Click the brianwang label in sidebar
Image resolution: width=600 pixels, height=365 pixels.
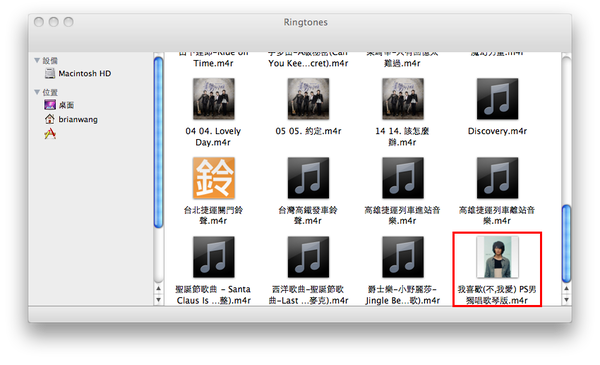pyautogui.click(x=78, y=119)
